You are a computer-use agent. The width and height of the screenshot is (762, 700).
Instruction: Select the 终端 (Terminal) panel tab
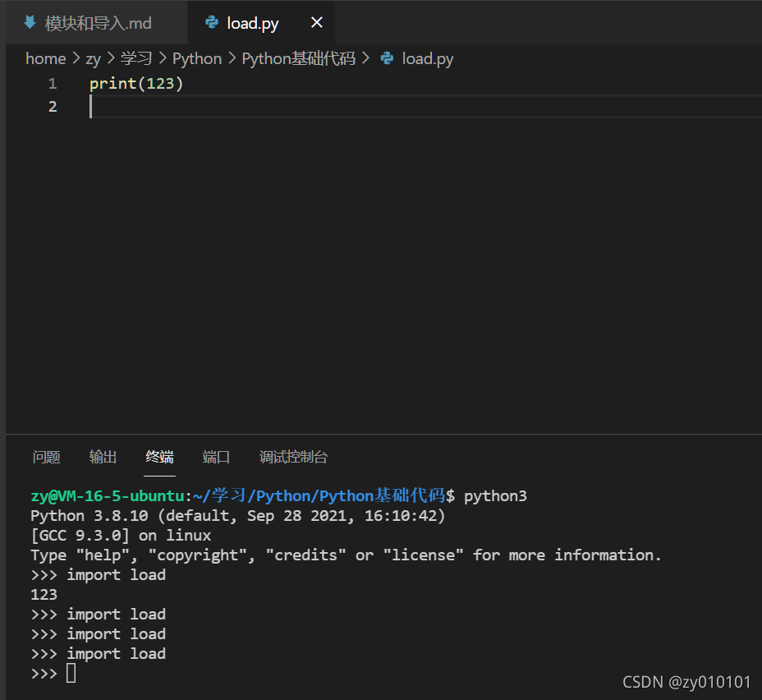click(160, 457)
